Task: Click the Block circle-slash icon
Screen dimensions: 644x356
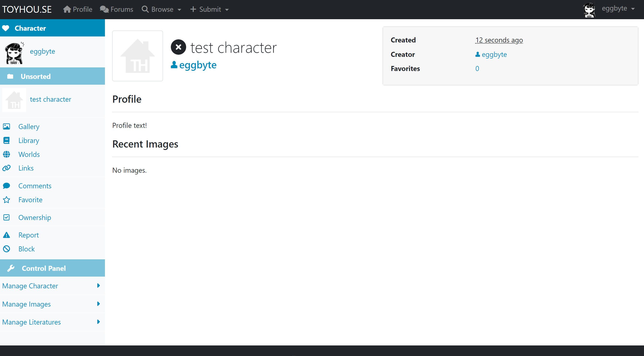Action: [6, 249]
